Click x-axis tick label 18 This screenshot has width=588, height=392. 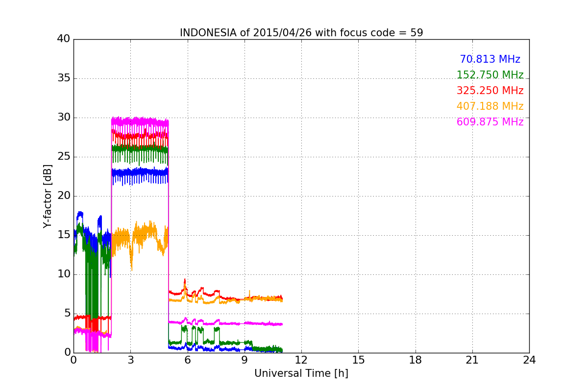pyautogui.click(x=416, y=360)
